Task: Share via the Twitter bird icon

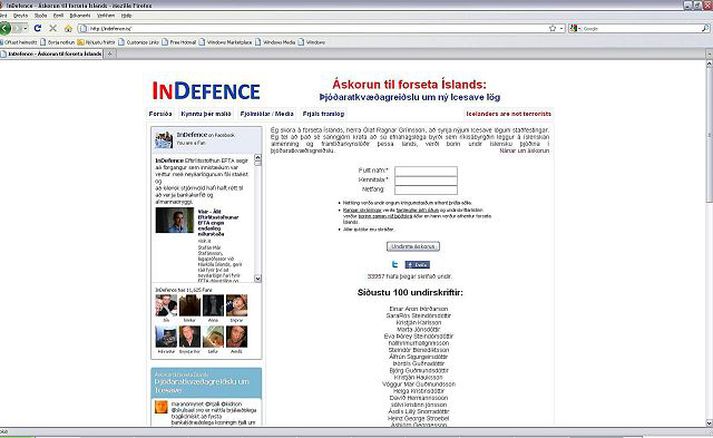Action: [x=395, y=264]
